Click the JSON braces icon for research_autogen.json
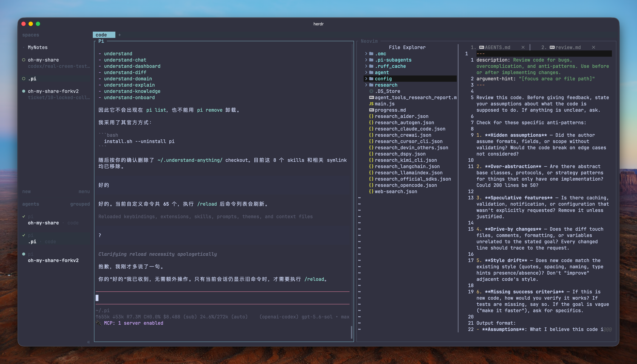Screen dimensions: 637x364 point(371,122)
